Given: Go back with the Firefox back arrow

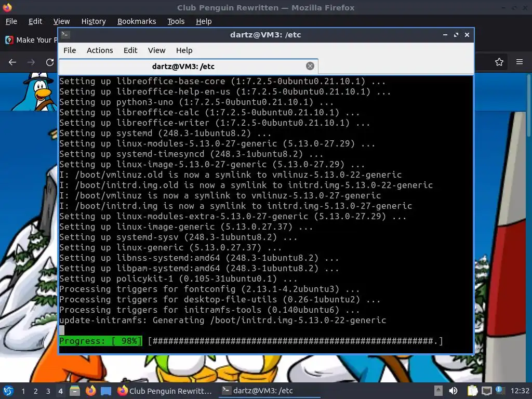Looking at the screenshot, I should coord(12,62).
